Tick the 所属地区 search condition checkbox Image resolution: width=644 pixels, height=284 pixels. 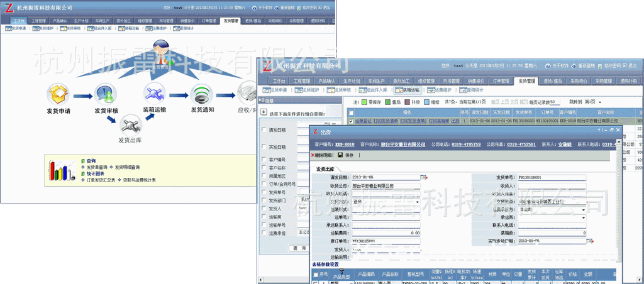pyautogui.click(x=264, y=176)
